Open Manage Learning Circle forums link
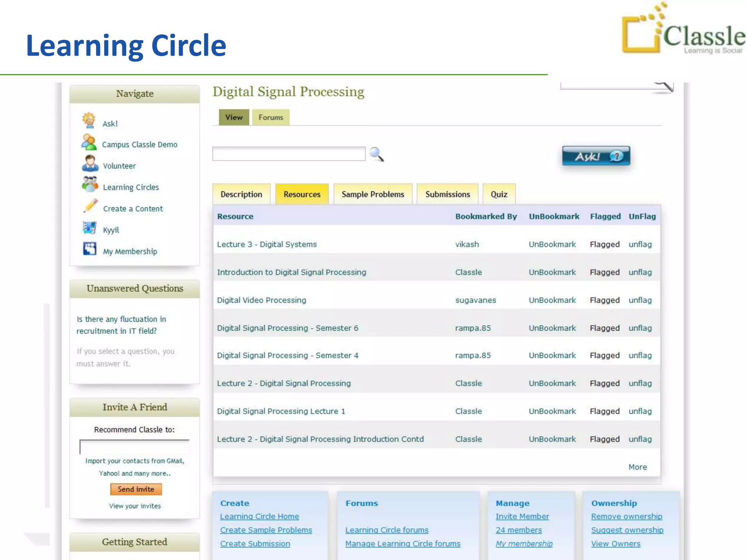The height and width of the screenshot is (560, 747). point(403,544)
